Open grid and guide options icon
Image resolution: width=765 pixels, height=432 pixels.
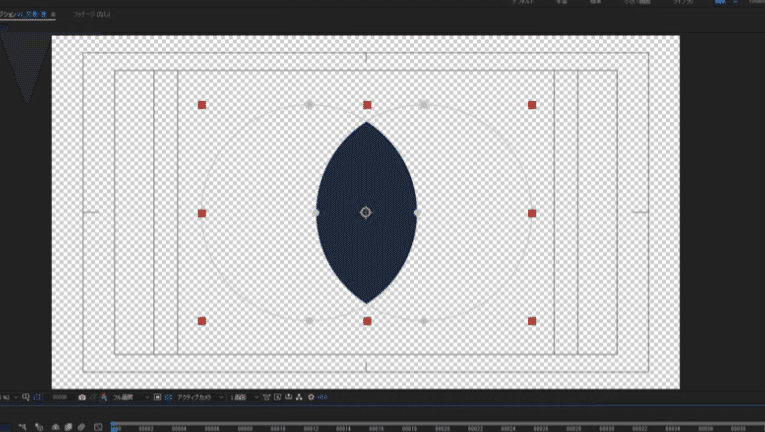coord(26,397)
